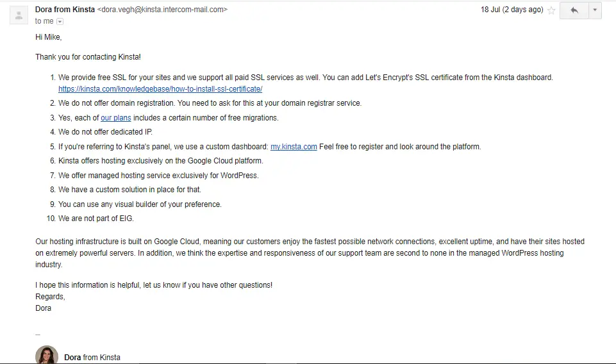
Task: Click item 'managed hosting service exclusively for WordPress'
Action: [x=158, y=176]
